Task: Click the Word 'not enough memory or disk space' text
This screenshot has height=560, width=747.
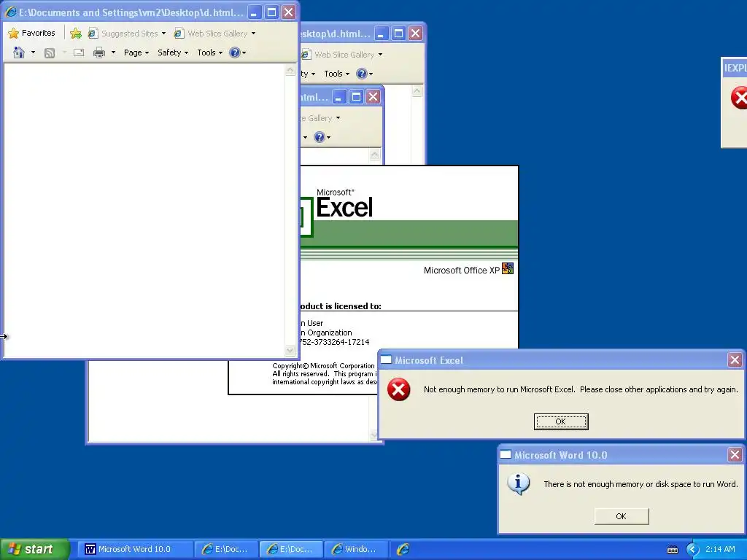Action: 640,484
